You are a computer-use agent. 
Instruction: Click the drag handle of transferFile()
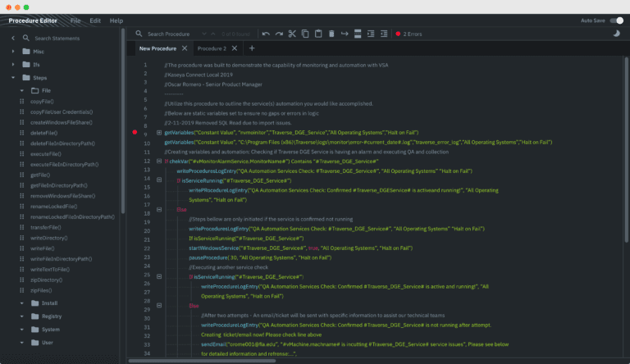22,227
